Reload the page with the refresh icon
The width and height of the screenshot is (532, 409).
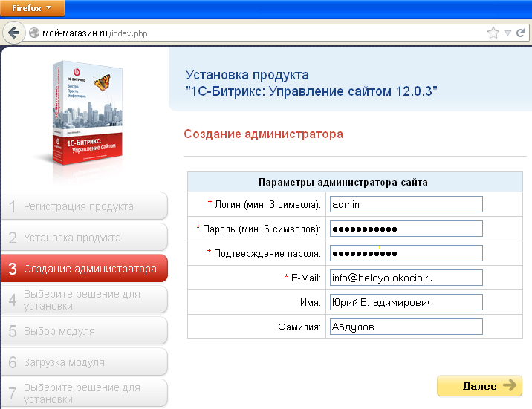[520, 33]
